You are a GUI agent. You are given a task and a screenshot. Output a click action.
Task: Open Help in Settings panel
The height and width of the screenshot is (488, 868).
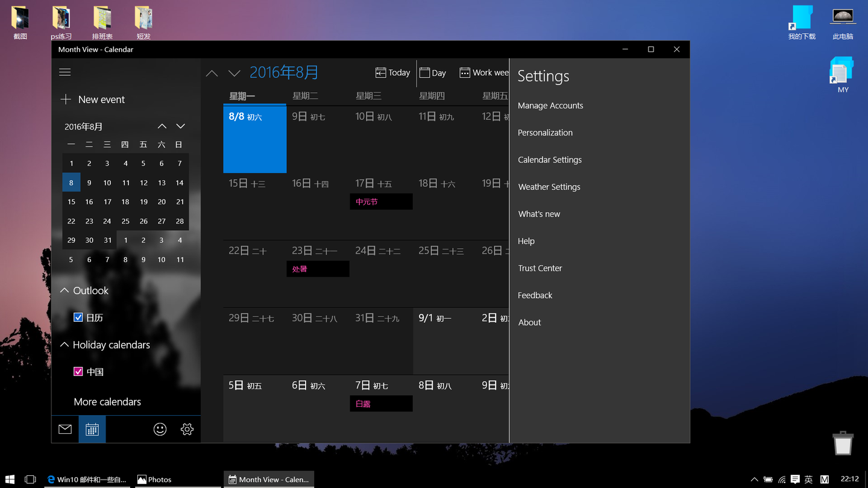point(526,241)
